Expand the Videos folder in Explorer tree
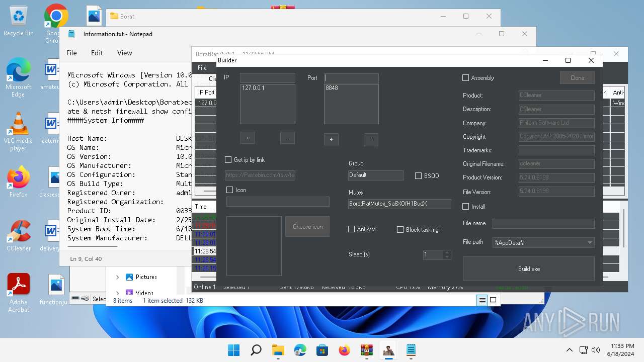This screenshot has height=362, width=644. [x=117, y=293]
